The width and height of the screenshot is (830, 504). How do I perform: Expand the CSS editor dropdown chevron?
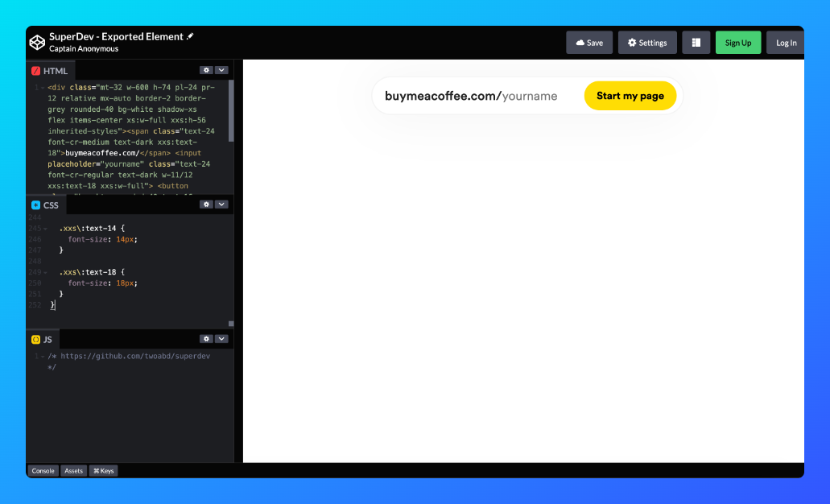click(x=221, y=204)
